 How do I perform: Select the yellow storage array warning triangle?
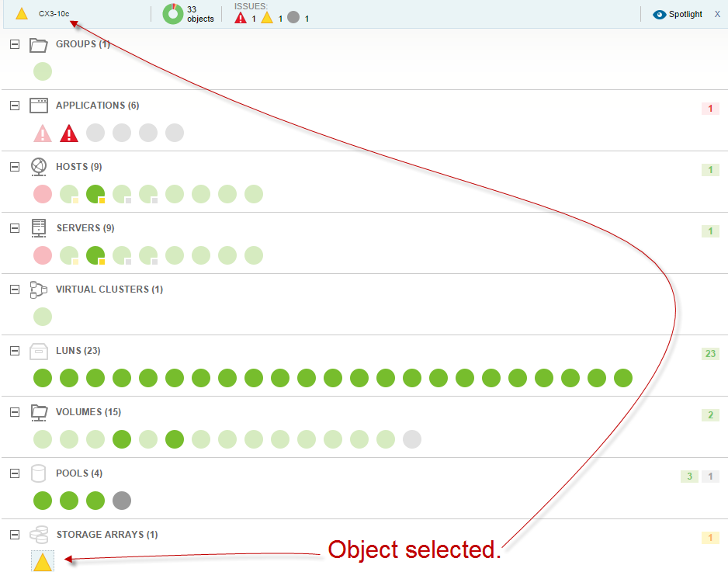(x=43, y=560)
